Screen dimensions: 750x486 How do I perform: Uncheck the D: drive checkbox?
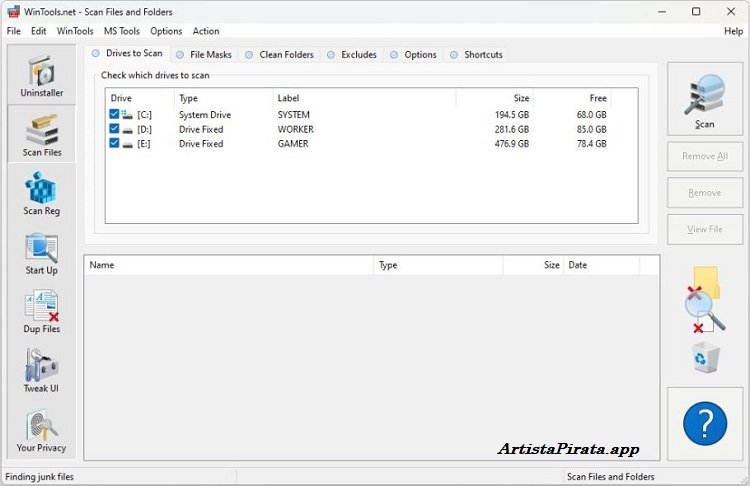point(114,128)
